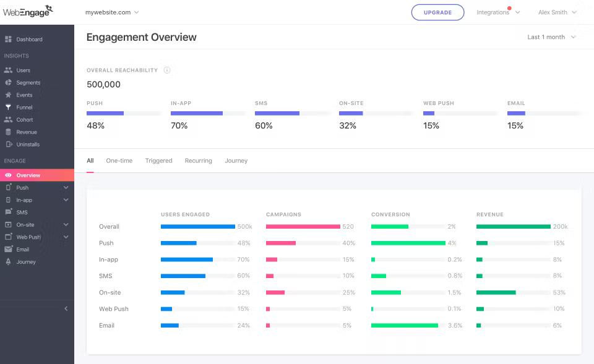Click the Overall revenue 200k value

pyautogui.click(x=561, y=226)
